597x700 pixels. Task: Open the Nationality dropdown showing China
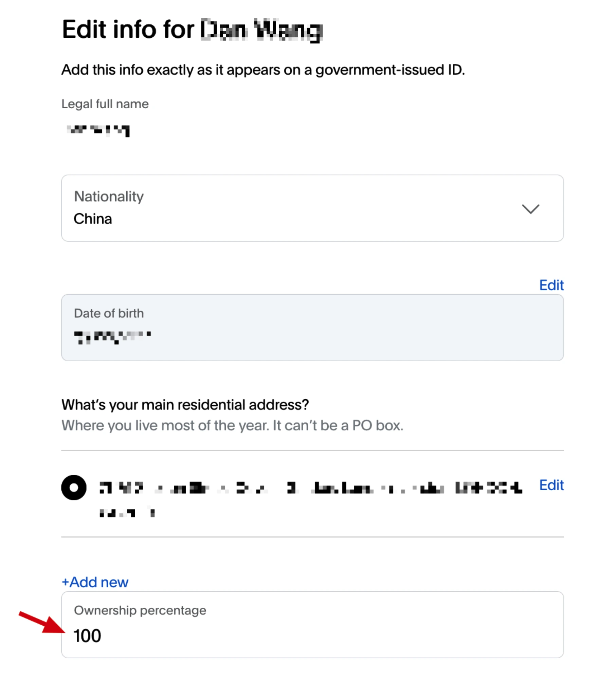312,208
